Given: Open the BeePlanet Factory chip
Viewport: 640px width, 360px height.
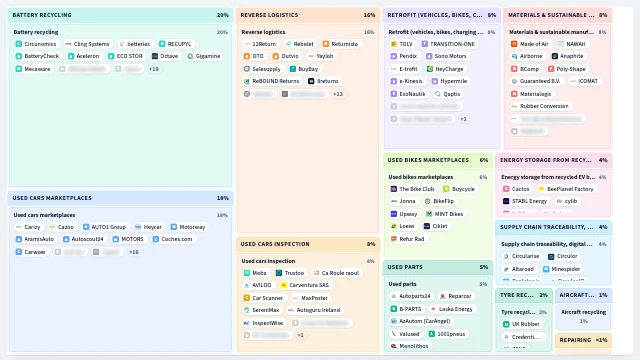Looking at the screenshot, I should coord(566,189).
